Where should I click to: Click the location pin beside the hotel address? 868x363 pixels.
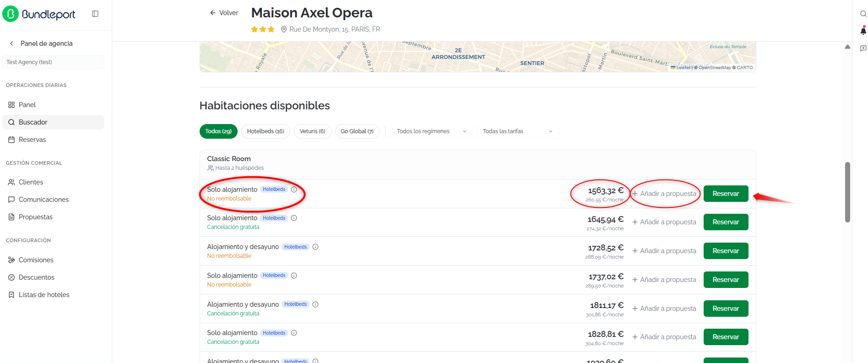[x=284, y=29]
